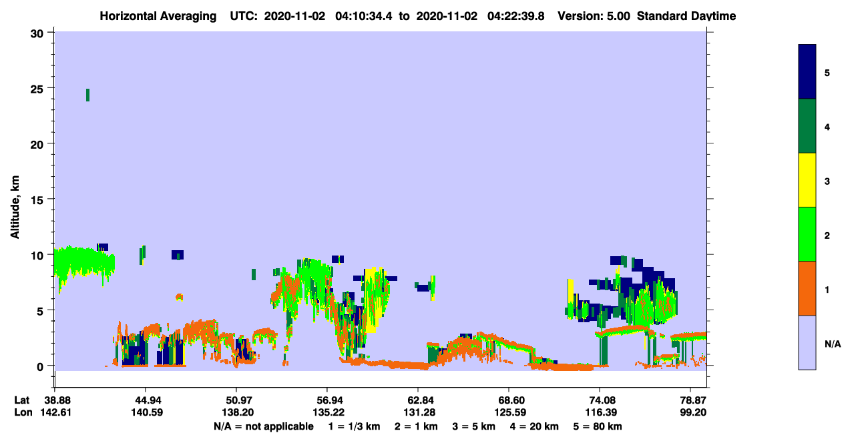Click the end time '04:22:39.8' in title

click(x=515, y=16)
